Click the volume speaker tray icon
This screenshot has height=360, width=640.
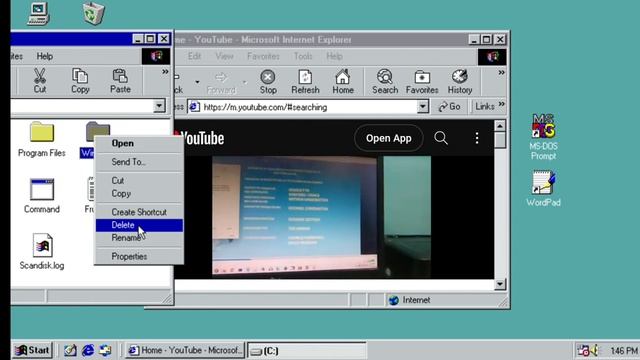pyautogui.click(x=594, y=350)
